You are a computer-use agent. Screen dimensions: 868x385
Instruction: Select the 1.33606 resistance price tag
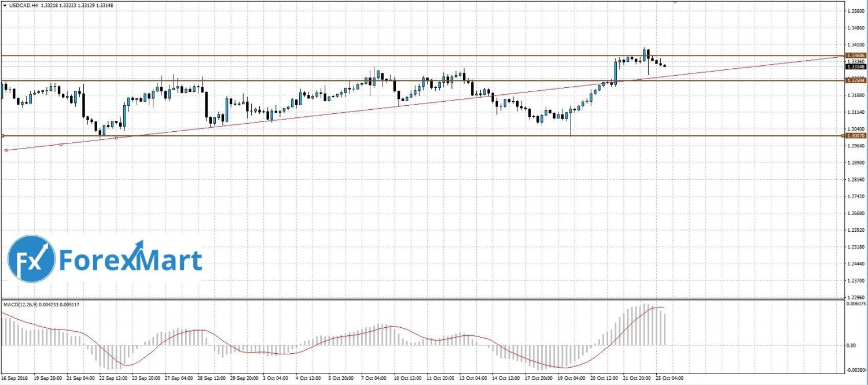[x=855, y=55]
